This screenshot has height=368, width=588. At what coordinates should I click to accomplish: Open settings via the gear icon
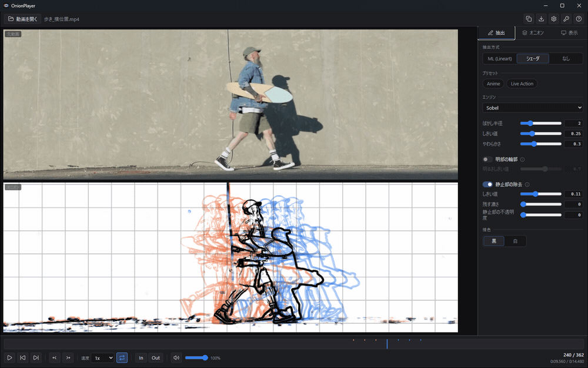tap(553, 19)
